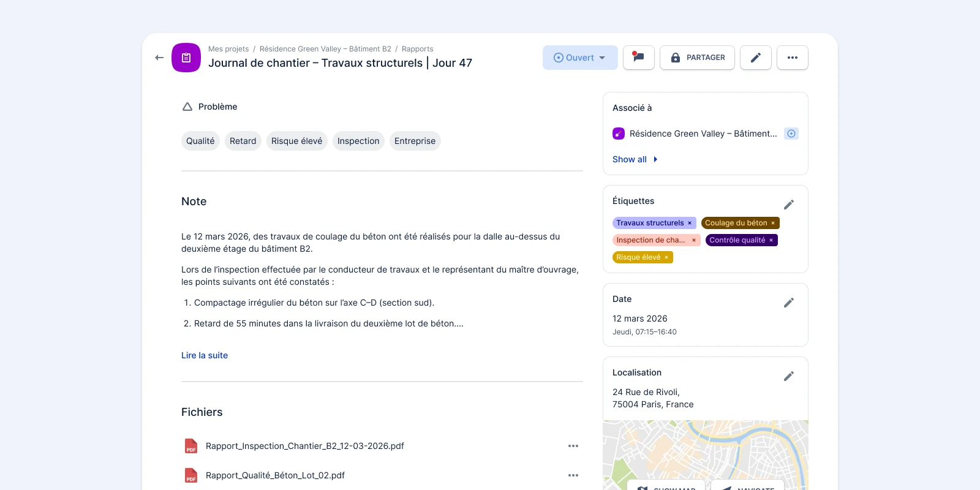Open more options for Rapport_Inspection_Chantier_B2 file
This screenshot has width=980, height=490.
(x=573, y=446)
